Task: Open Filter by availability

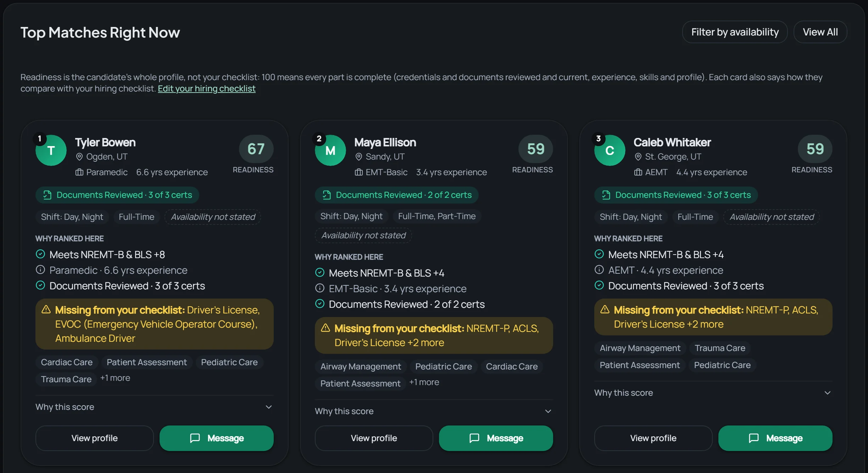Action: tap(735, 32)
